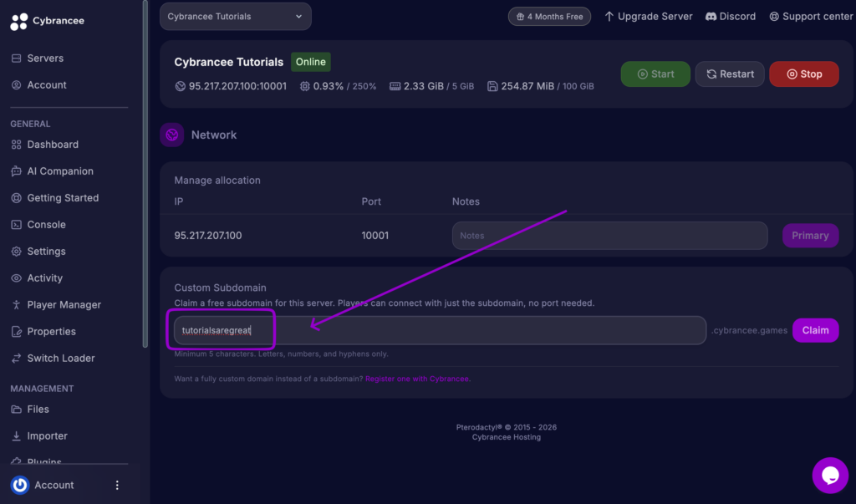The height and width of the screenshot is (504, 856).
Task: Focus the allocation Notes field
Action: [x=609, y=236]
